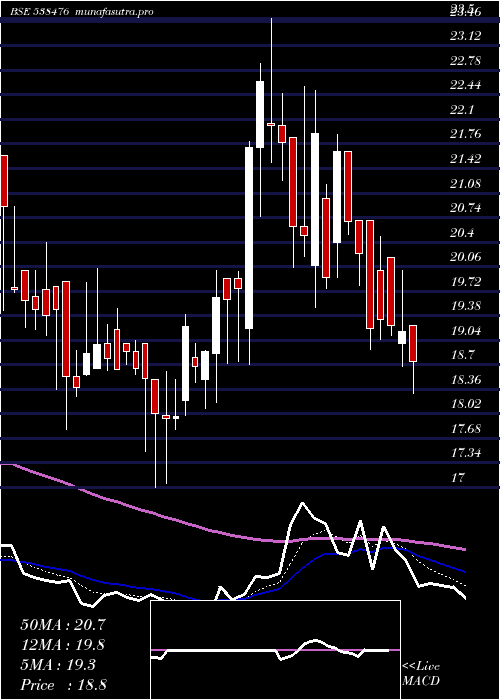Click the 50MA : 20.7 readout
The height and width of the screenshot is (700, 500).
point(63,625)
